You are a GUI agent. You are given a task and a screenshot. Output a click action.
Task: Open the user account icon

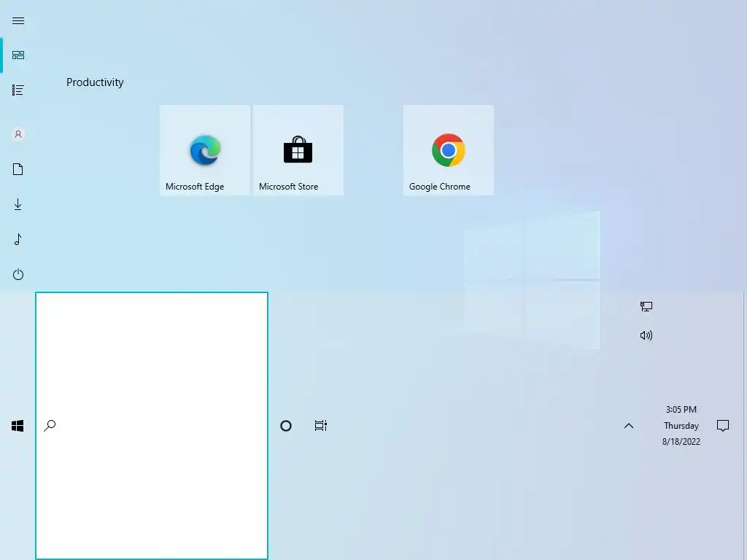coord(18,134)
